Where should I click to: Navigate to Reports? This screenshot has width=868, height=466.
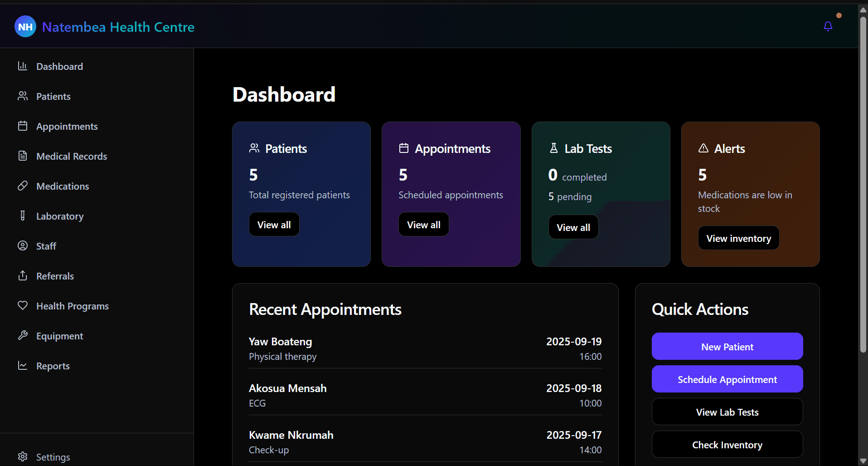97,366
